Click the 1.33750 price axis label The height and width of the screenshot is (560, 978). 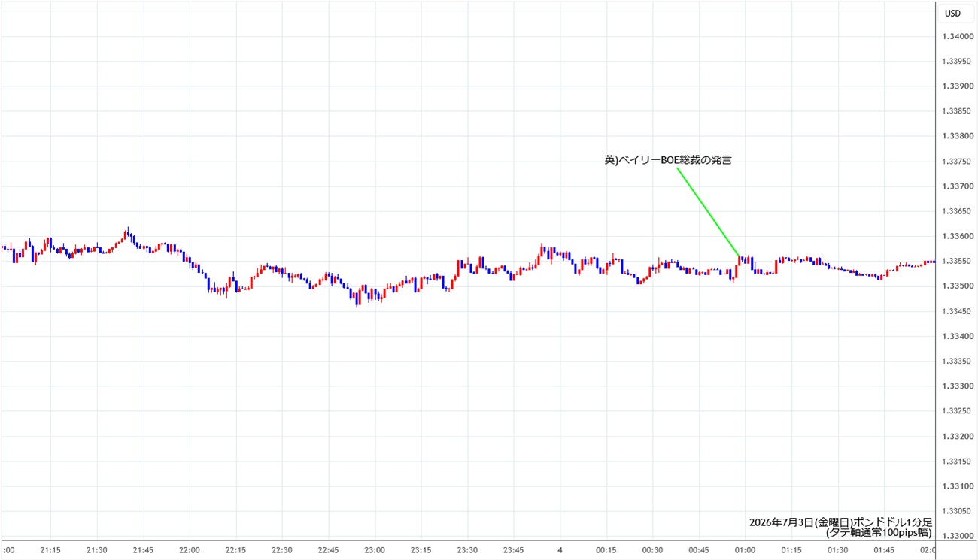956,162
